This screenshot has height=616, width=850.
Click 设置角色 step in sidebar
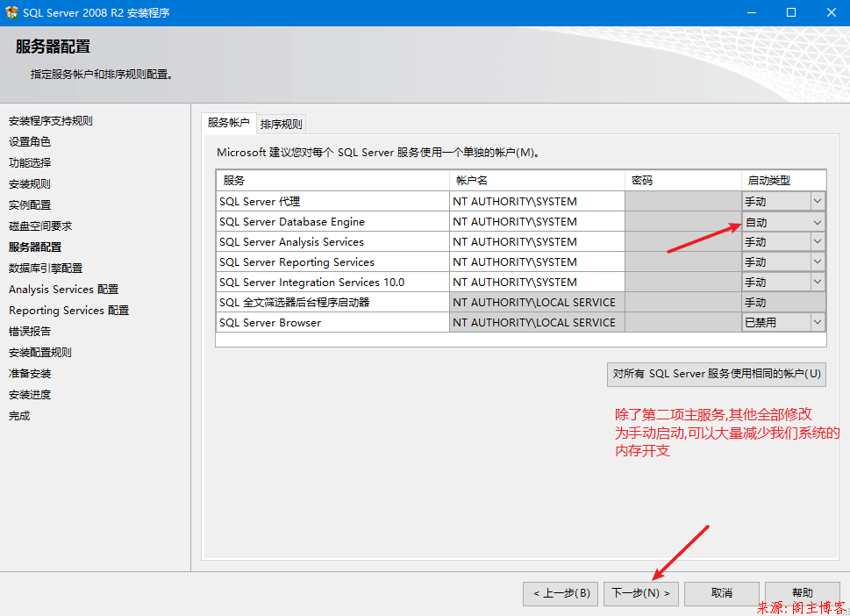(x=30, y=142)
